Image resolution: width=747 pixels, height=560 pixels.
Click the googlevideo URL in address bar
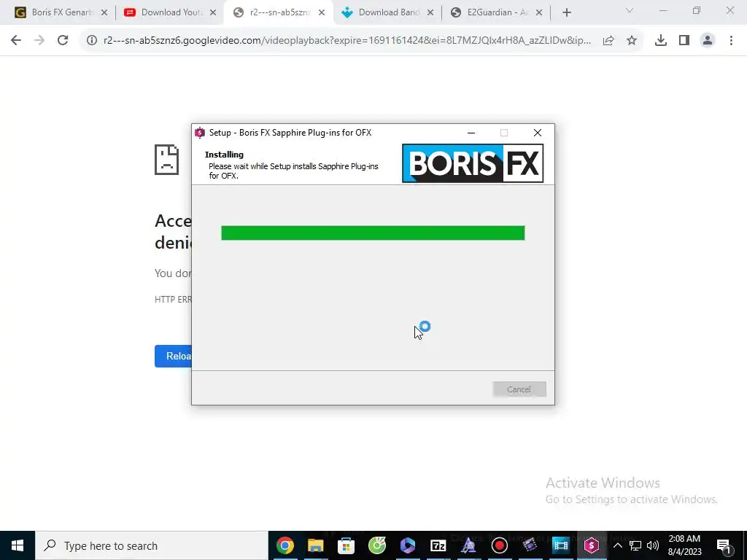pyautogui.click(x=347, y=41)
